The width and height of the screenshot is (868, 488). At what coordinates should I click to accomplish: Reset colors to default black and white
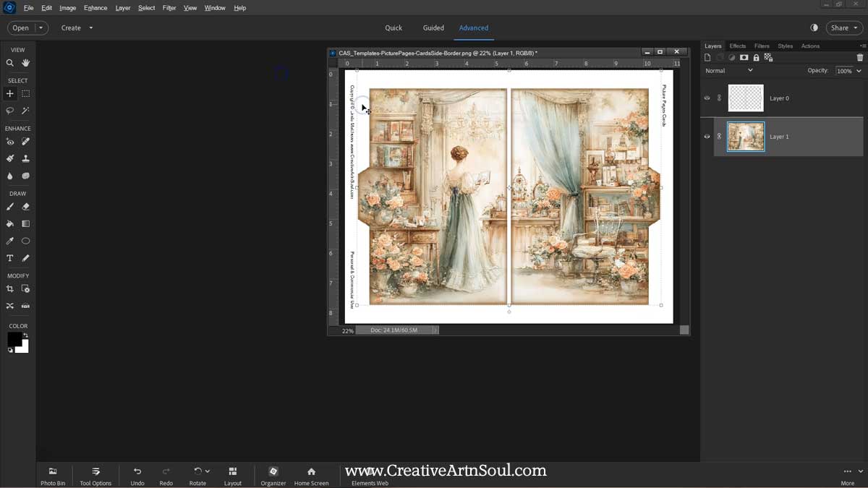point(10,350)
